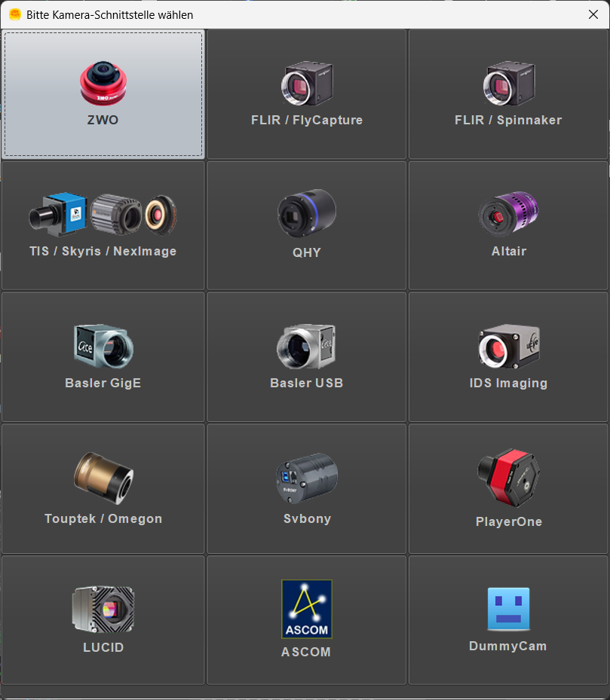Select the LUCID camera interface

[103, 620]
